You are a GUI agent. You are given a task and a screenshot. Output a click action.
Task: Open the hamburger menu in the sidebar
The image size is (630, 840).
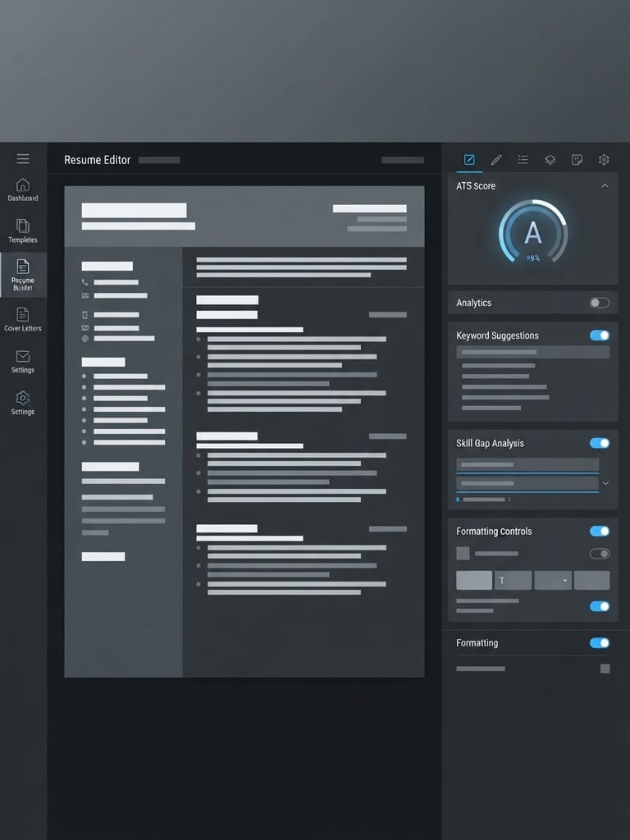[22, 158]
